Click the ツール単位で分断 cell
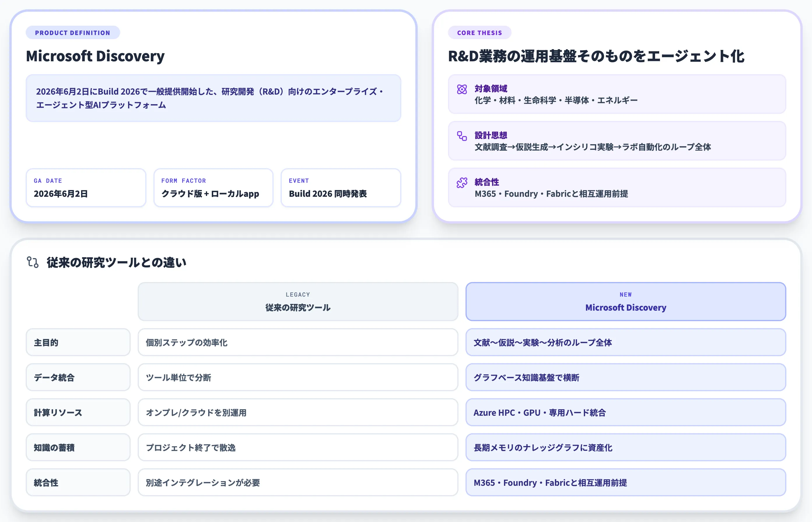 coord(298,377)
